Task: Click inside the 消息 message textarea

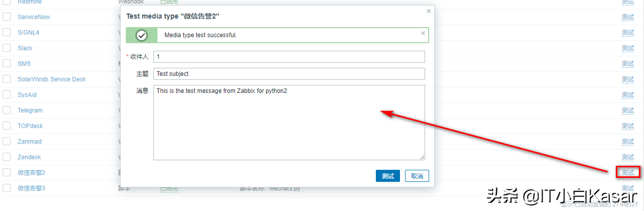Action: tap(289, 123)
